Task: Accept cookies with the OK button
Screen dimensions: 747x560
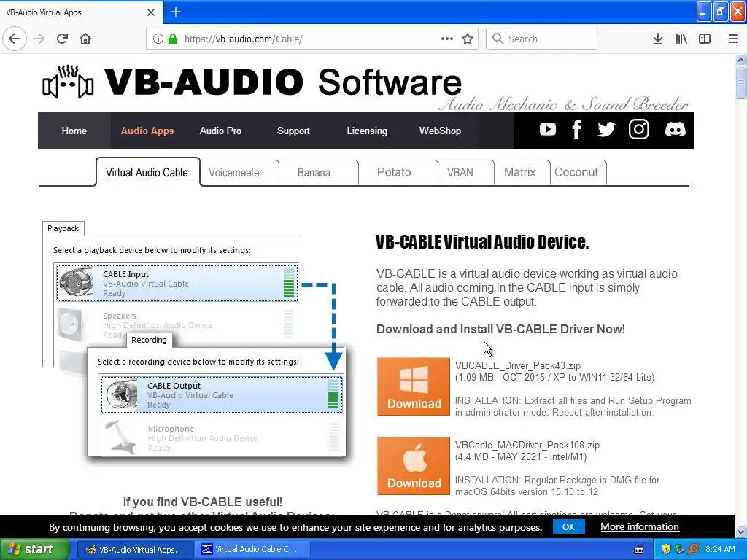Action: point(568,526)
